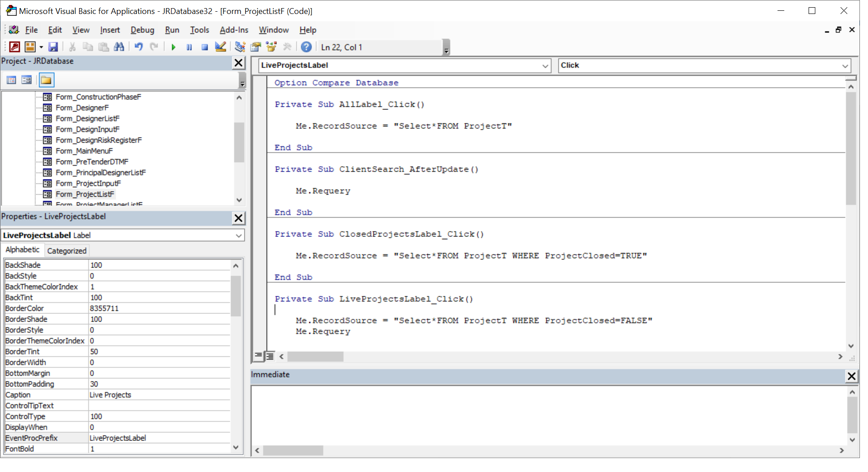Switch to Procedure View at code window bottom

point(258,356)
